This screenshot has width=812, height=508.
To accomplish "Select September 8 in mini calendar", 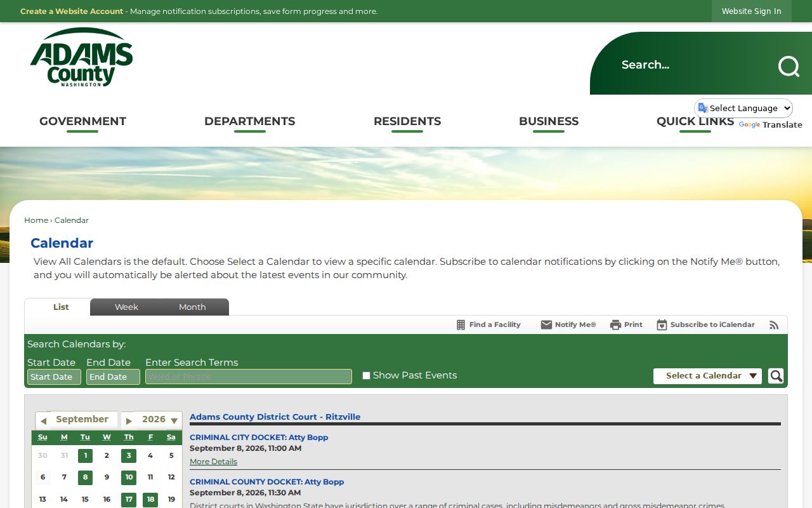I will 85,478.
